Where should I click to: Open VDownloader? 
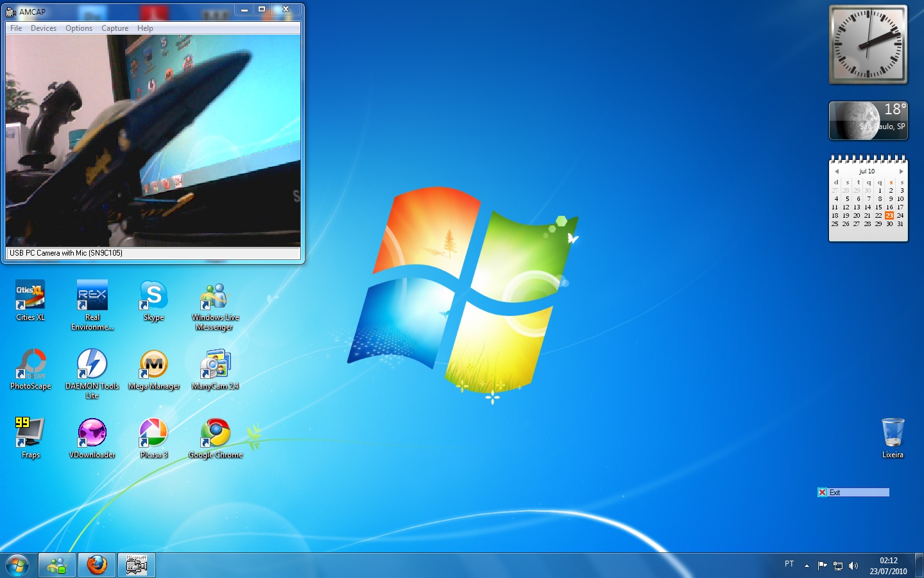(92, 432)
